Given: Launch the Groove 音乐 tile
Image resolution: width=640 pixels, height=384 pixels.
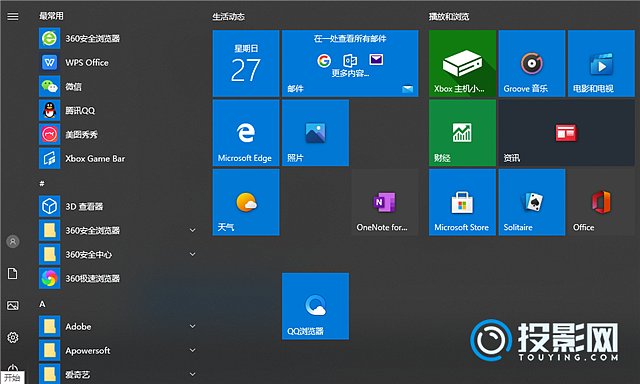Looking at the screenshot, I should (x=532, y=64).
